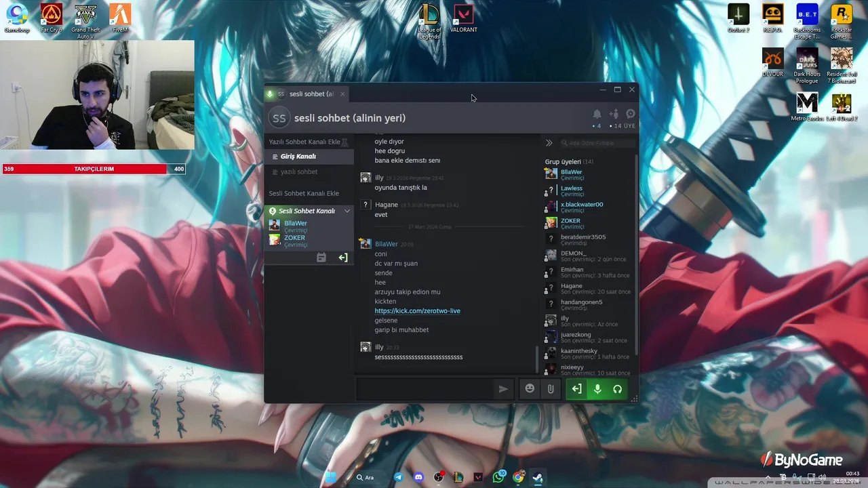Select 'Sesli Sohbet Kanalı' voice channel name
This screenshot has width=868, height=488.
307,211
